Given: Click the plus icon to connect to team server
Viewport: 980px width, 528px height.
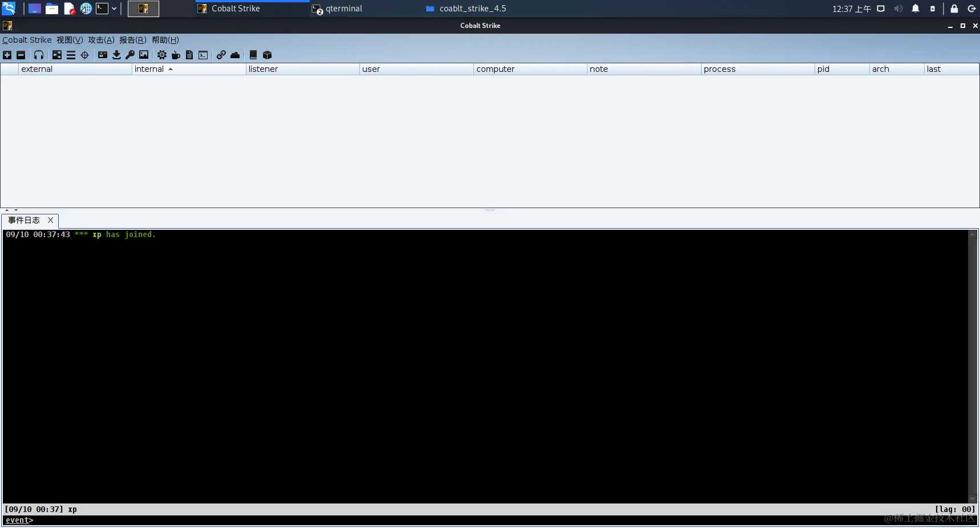Looking at the screenshot, I should (x=7, y=55).
